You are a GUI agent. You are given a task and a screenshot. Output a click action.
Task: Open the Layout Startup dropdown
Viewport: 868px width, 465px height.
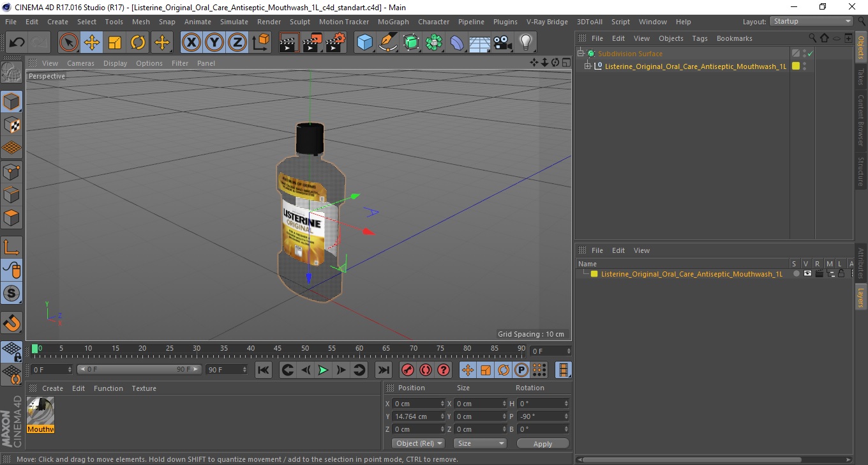click(812, 21)
